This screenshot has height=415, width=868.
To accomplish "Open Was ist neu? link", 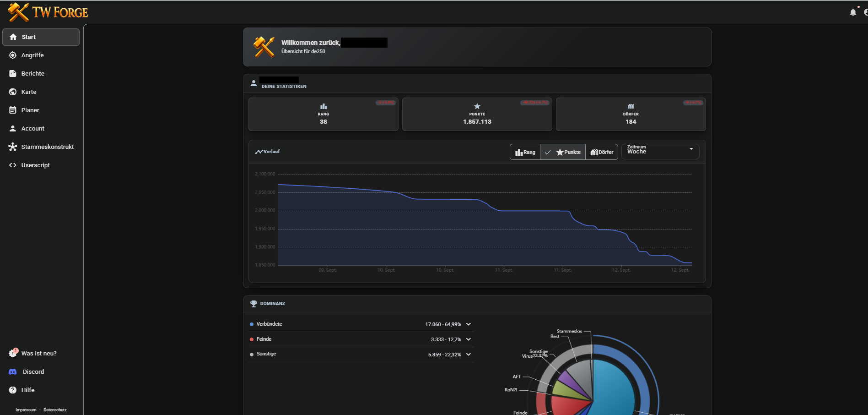I will 39,354.
